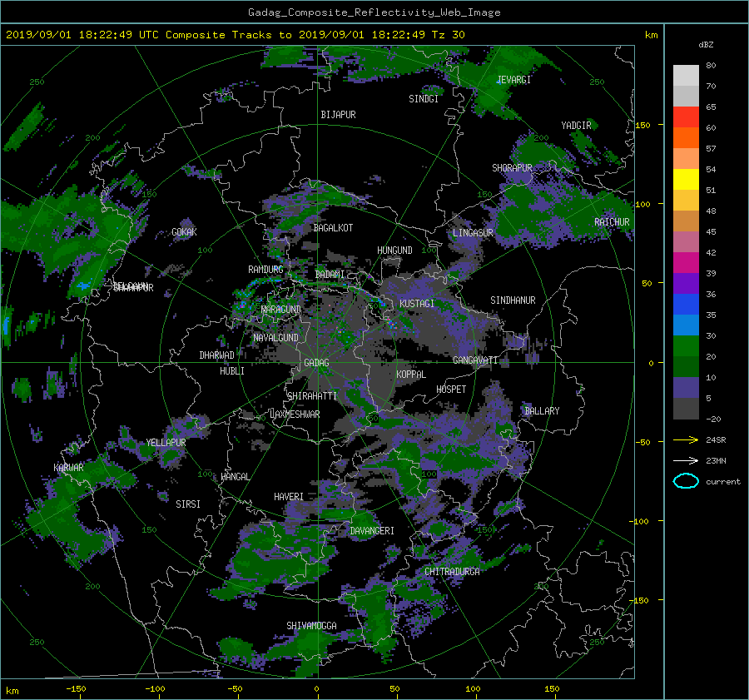Viewport: 749px width, 700px height.
Task: Click the KOPPAL city label
Action: (411, 375)
